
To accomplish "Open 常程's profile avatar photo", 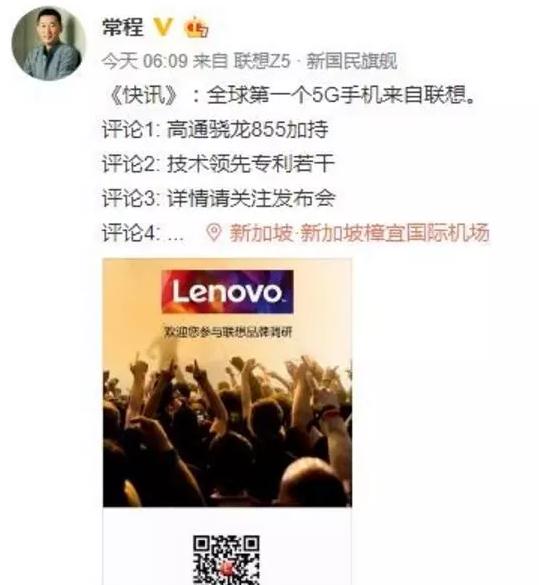I will [48, 44].
